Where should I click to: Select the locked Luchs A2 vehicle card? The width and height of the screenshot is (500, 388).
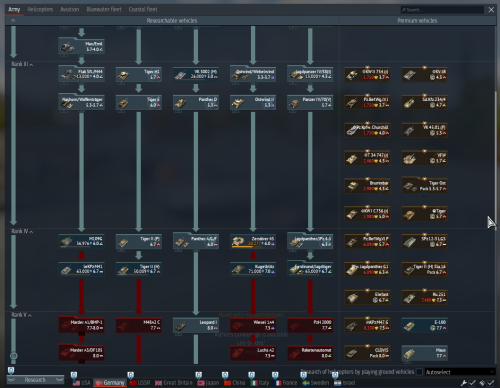click(253, 353)
